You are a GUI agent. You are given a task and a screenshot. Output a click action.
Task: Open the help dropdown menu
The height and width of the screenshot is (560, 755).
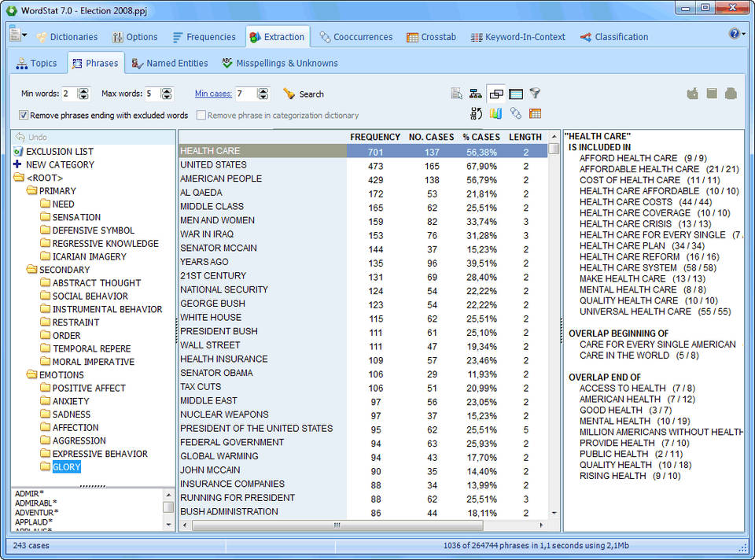click(x=736, y=34)
